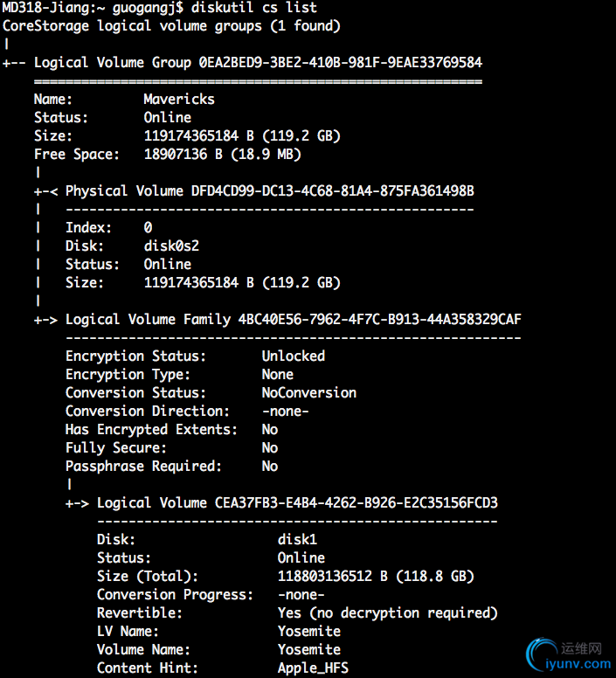616x678 pixels.
Task: Click the 'LV Name:' label
Action: pos(128,632)
